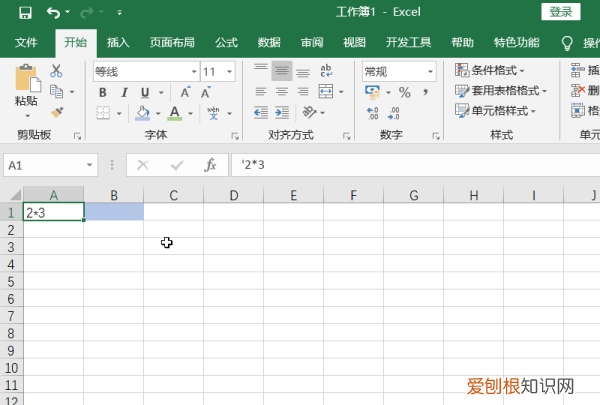Expand the Borders options arrow

[x=119, y=113]
